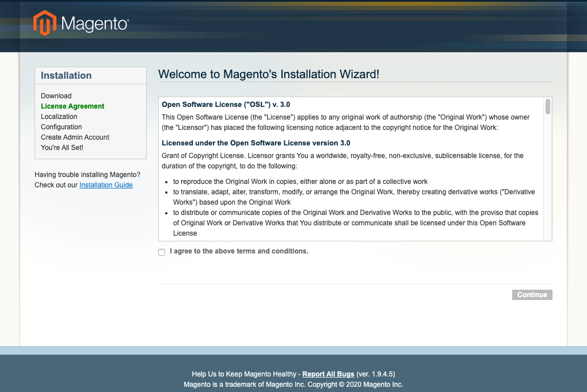Image resolution: width=587 pixels, height=392 pixels.
Task: Click the bullet 'to reproduce the Original Work'
Action: 300,182
